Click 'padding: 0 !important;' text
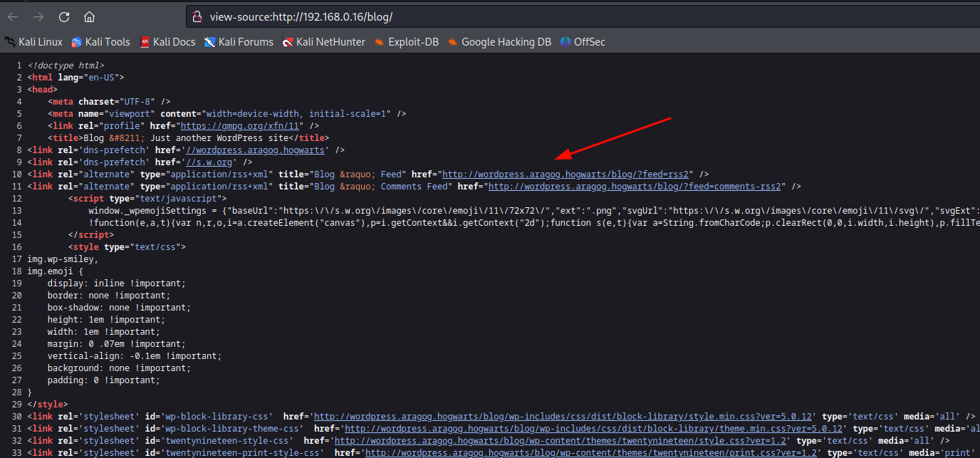Screen dimensions: 980x458 104,380
